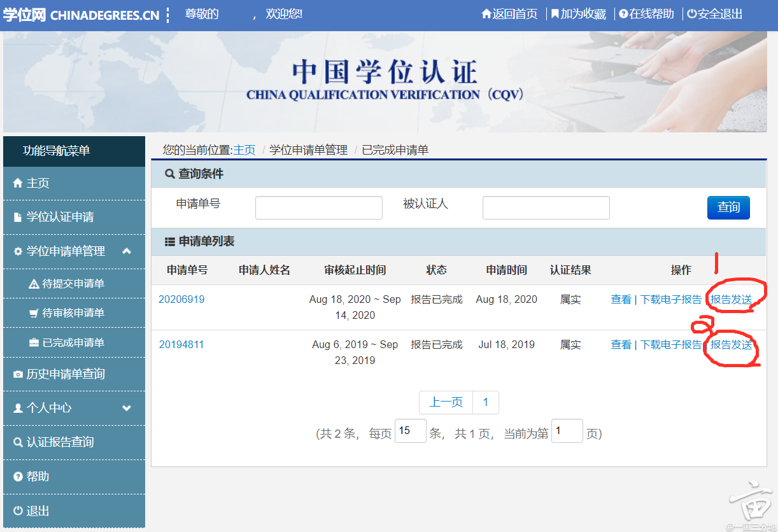Click the home icon beside 主页 in sidebar
Screen dimensions: 778x532
(18, 183)
